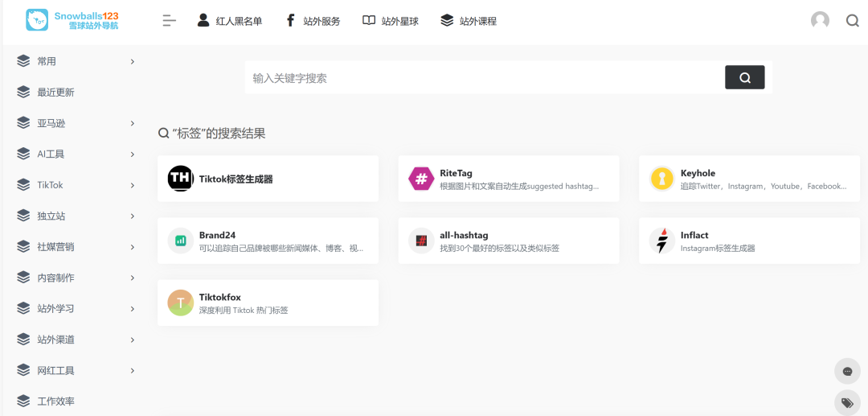Click the "标签"的搜索结果 heading
This screenshot has height=416, width=868.
tap(219, 134)
